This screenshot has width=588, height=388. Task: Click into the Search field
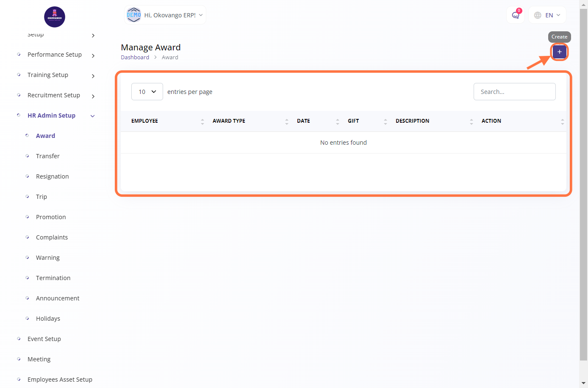click(x=514, y=92)
